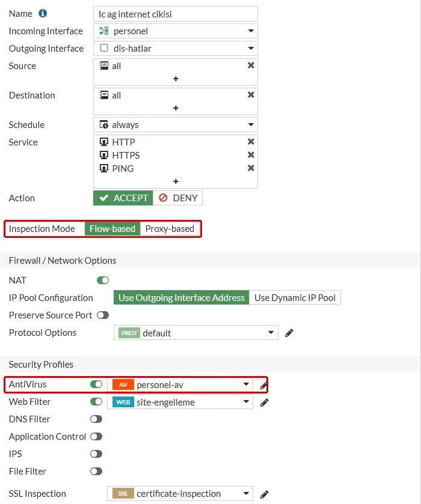Image resolution: width=421 pixels, height=504 pixels.
Task: Click the HTTPS service icon
Action: pyautogui.click(x=103, y=155)
